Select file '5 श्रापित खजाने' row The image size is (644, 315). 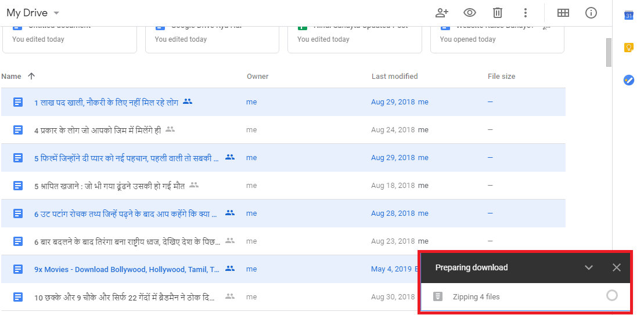283,186
